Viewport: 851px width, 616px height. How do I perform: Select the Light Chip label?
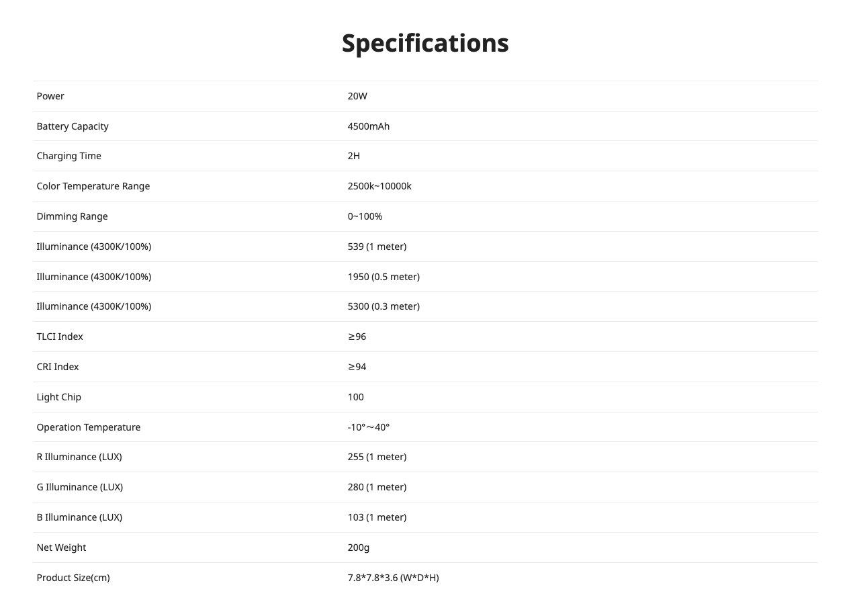[59, 397]
